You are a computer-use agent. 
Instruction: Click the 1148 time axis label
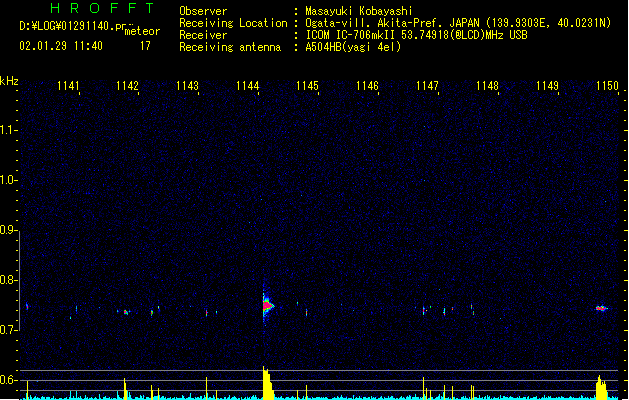pyautogui.click(x=487, y=86)
